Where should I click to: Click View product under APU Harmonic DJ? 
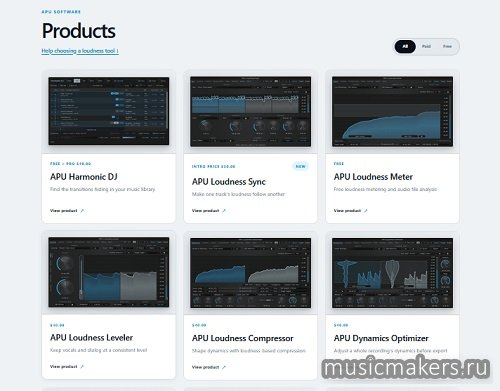pos(63,211)
